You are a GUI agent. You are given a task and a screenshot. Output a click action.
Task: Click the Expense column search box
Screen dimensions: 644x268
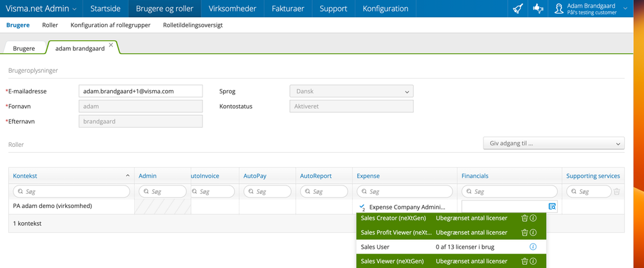[x=405, y=191]
